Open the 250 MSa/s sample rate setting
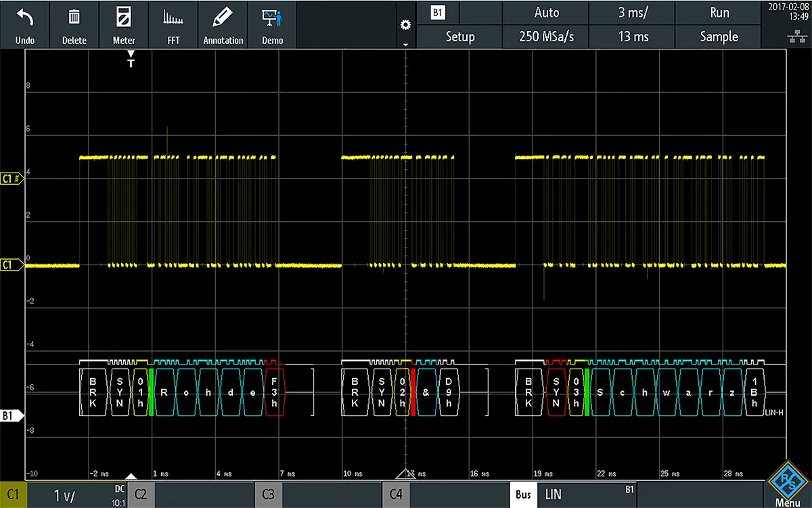Screen dimensions: 812x508 [546, 37]
